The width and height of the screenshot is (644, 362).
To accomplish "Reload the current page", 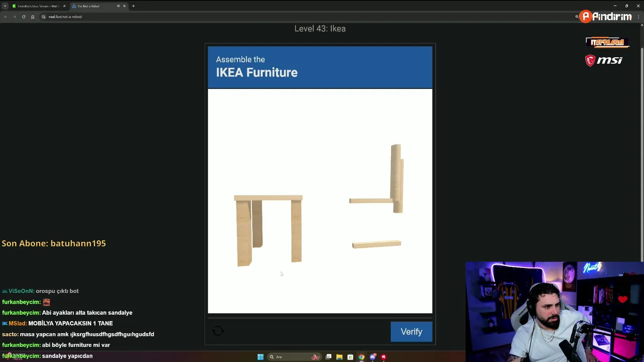I will click(x=24, y=17).
